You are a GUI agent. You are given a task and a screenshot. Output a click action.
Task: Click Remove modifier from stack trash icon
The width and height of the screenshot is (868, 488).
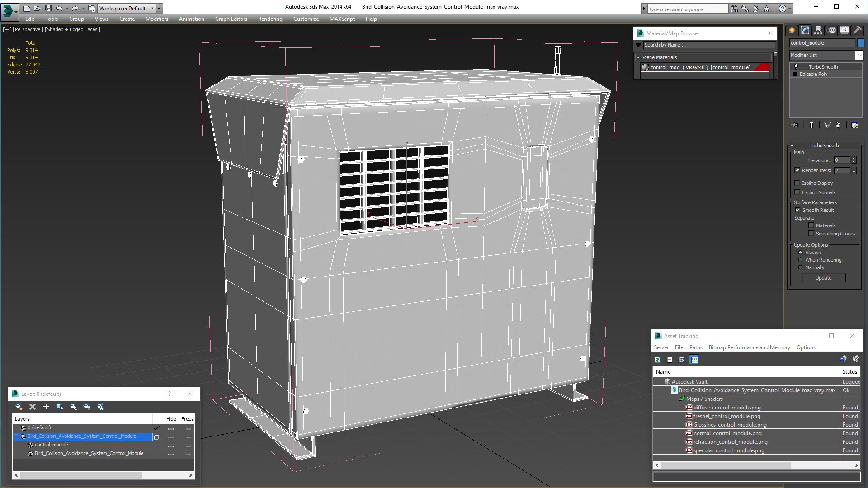coord(838,125)
